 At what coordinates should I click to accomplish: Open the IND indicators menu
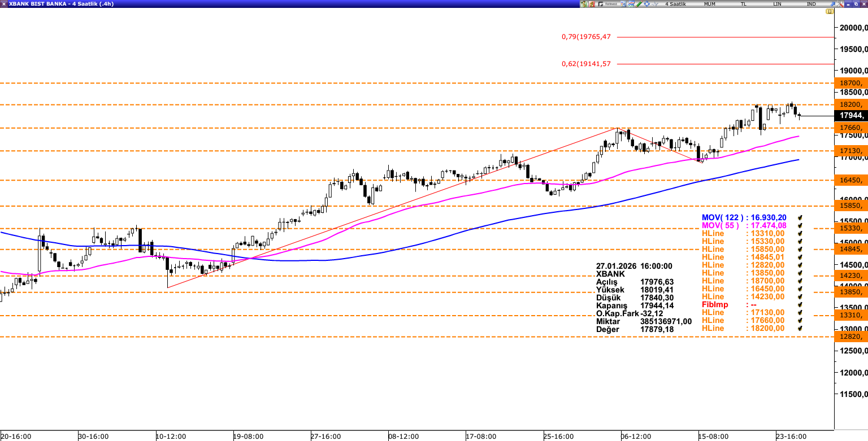click(x=811, y=4)
